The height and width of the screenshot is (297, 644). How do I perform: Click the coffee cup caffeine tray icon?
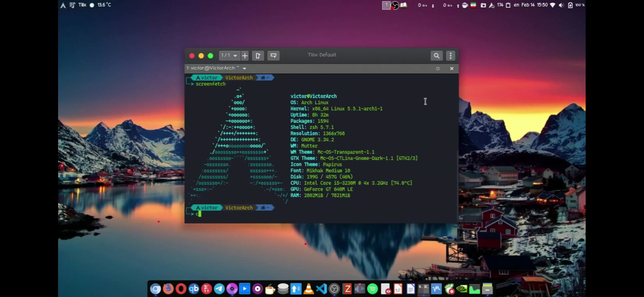pyautogui.click(x=465, y=5)
